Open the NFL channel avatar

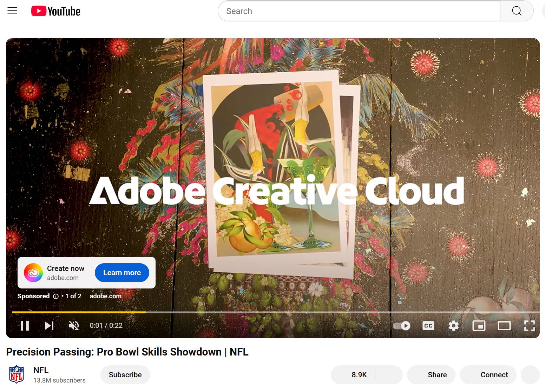coord(17,374)
